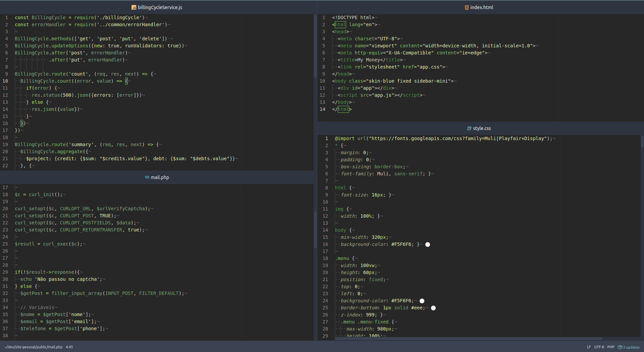Click 'position' property in .menu rule
This screenshot has width=644, height=352.
pyautogui.click(x=352, y=279)
